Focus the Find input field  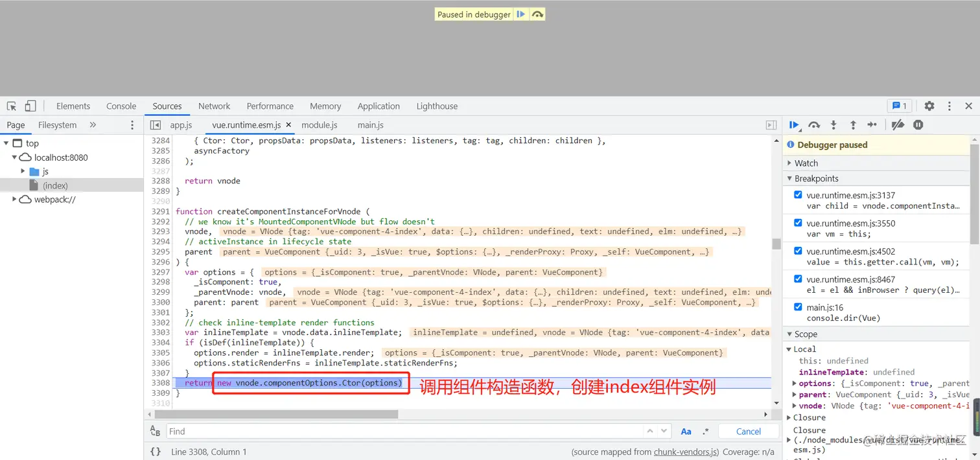(x=405, y=431)
